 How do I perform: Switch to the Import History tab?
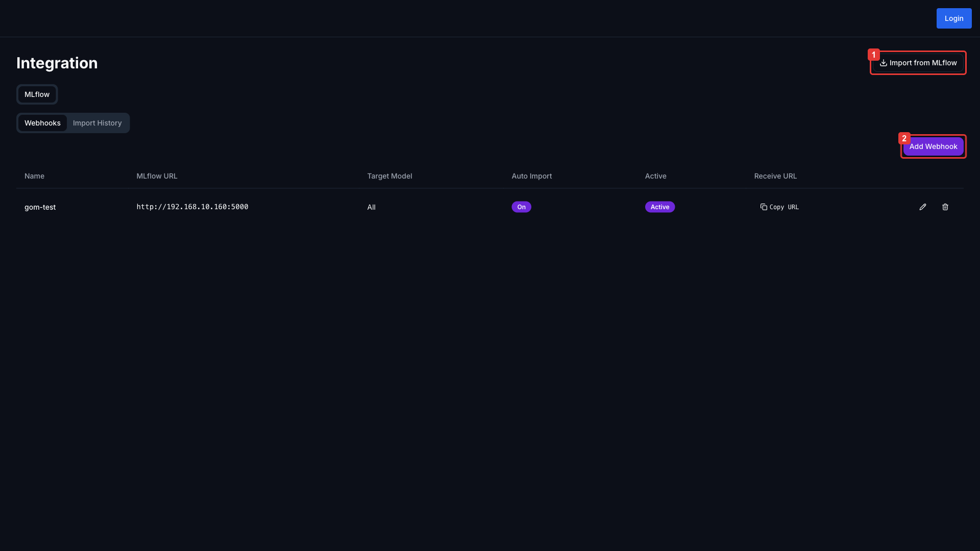tap(97, 122)
